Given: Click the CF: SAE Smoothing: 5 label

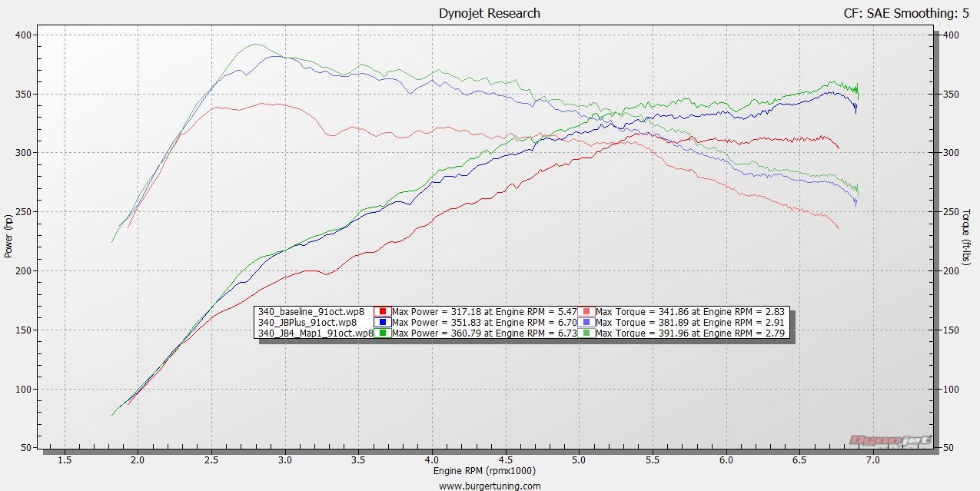Looking at the screenshot, I should click(x=905, y=13).
